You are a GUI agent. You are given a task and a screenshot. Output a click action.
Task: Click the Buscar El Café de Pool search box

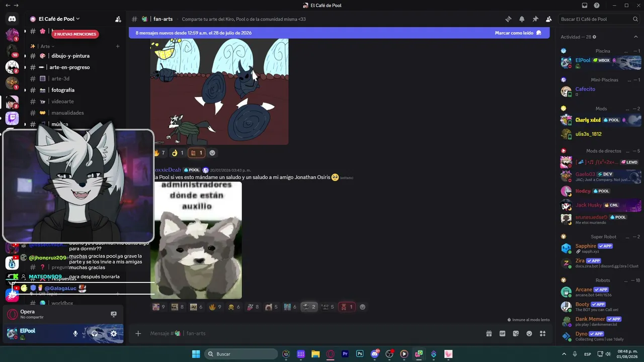point(599,19)
